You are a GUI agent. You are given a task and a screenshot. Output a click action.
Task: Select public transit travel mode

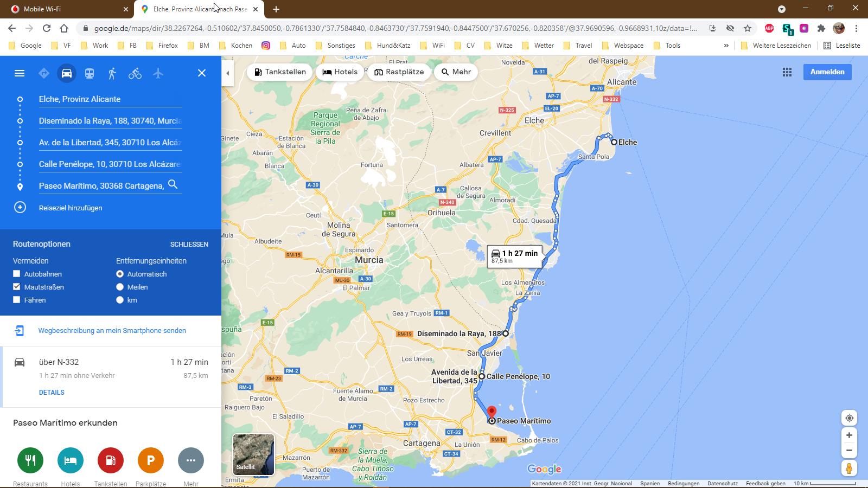[90, 73]
